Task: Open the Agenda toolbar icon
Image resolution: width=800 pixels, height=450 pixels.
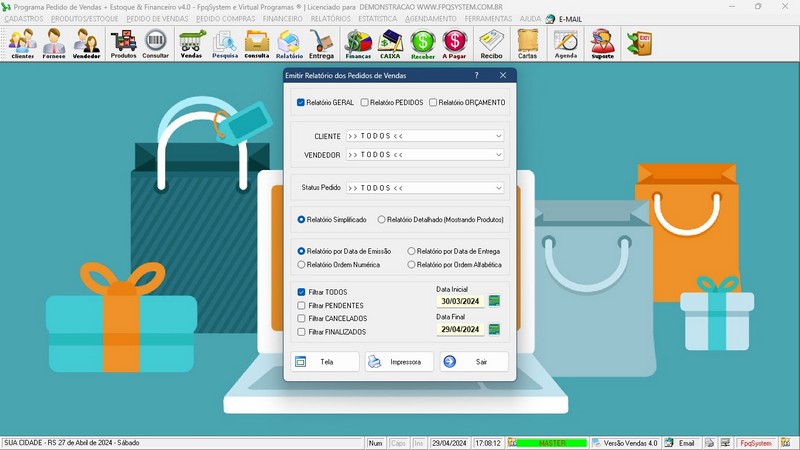Action: pos(566,44)
